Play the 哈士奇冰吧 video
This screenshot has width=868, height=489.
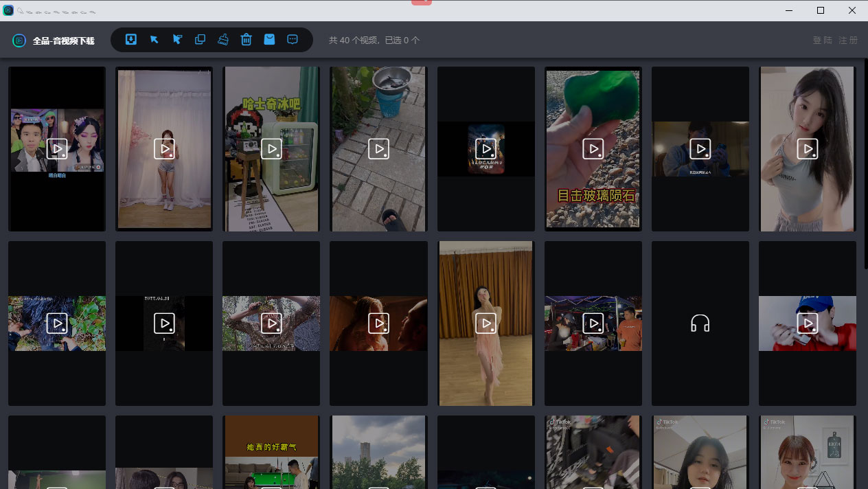pyautogui.click(x=271, y=148)
